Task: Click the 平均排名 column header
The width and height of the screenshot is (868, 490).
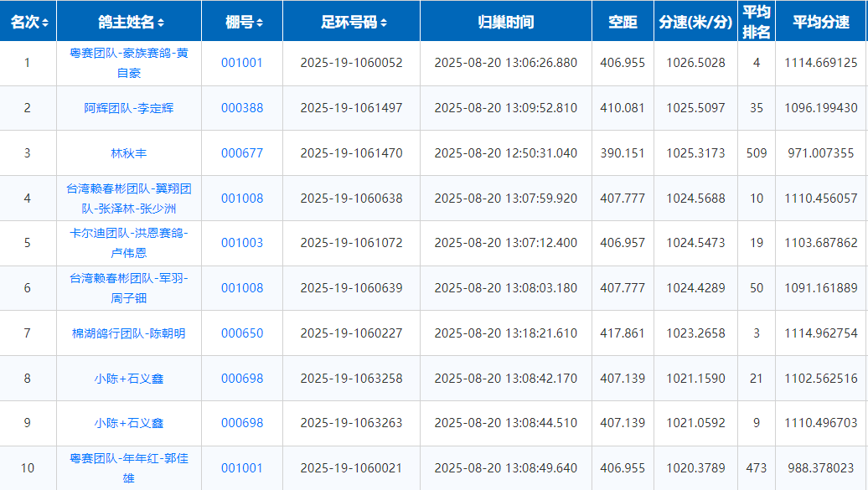Action: click(756, 22)
